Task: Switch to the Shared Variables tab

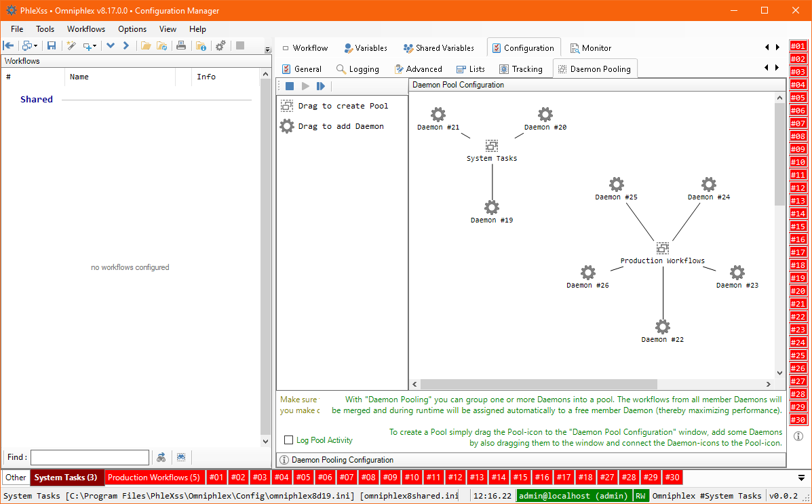Action: (439, 47)
